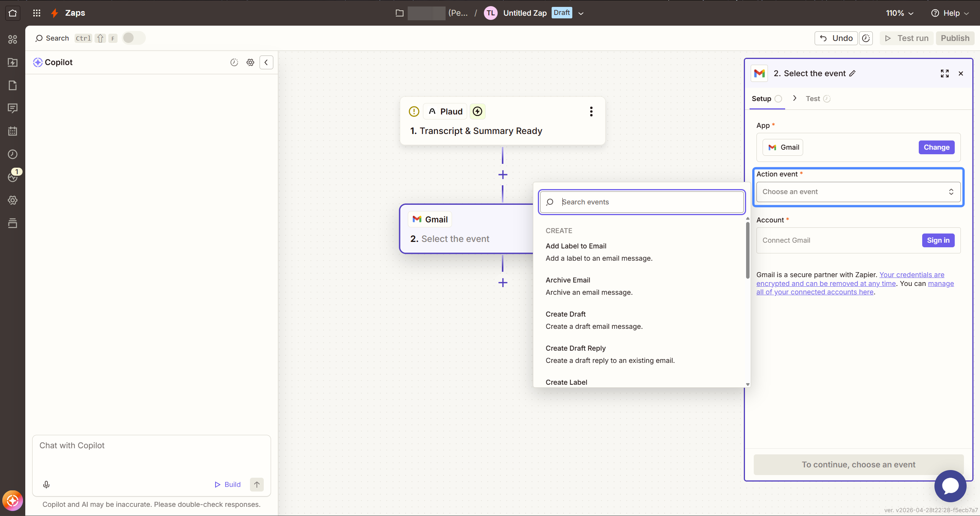Image resolution: width=980 pixels, height=516 pixels.
Task: Switch to the Test tab
Action: (818, 99)
